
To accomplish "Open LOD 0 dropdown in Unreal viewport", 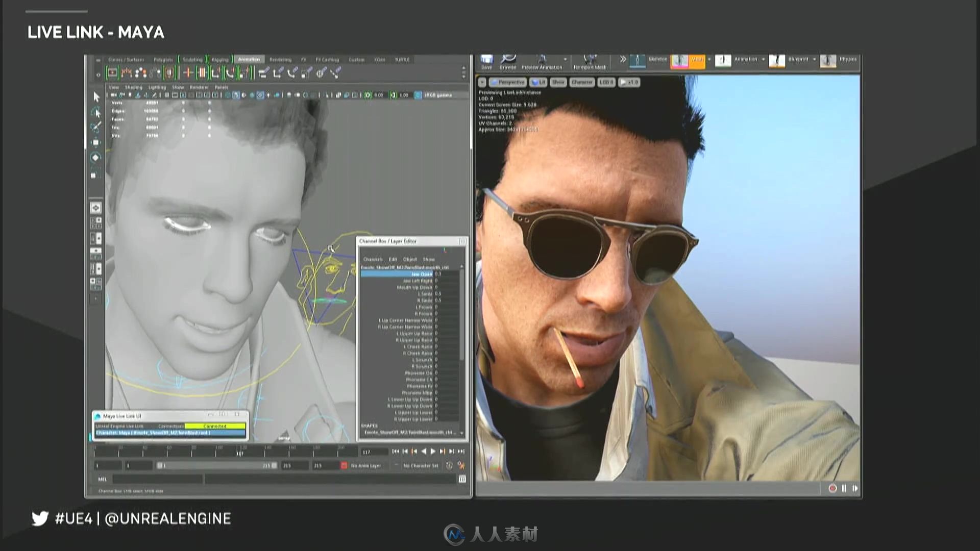I will tap(606, 82).
